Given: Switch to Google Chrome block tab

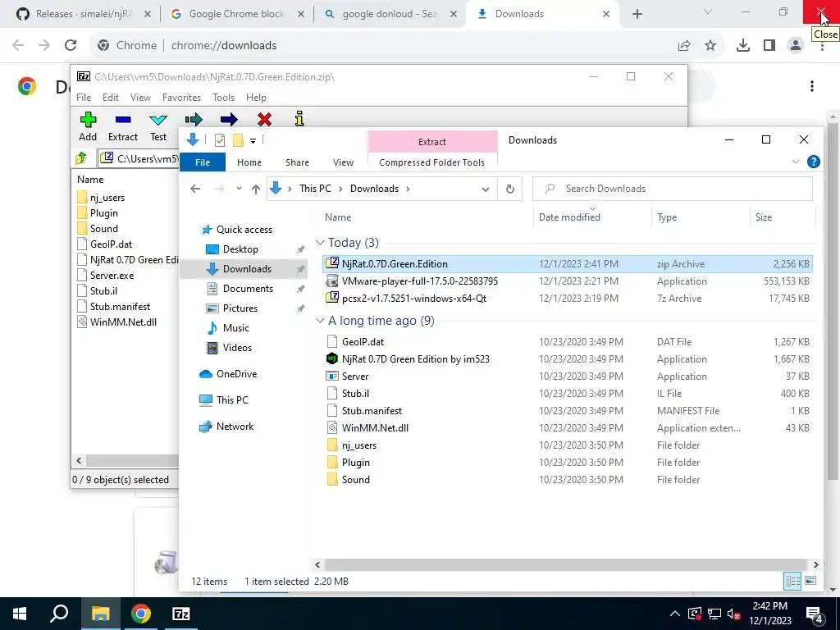Looking at the screenshot, I should pyautogui.click(x=237, y=14).
